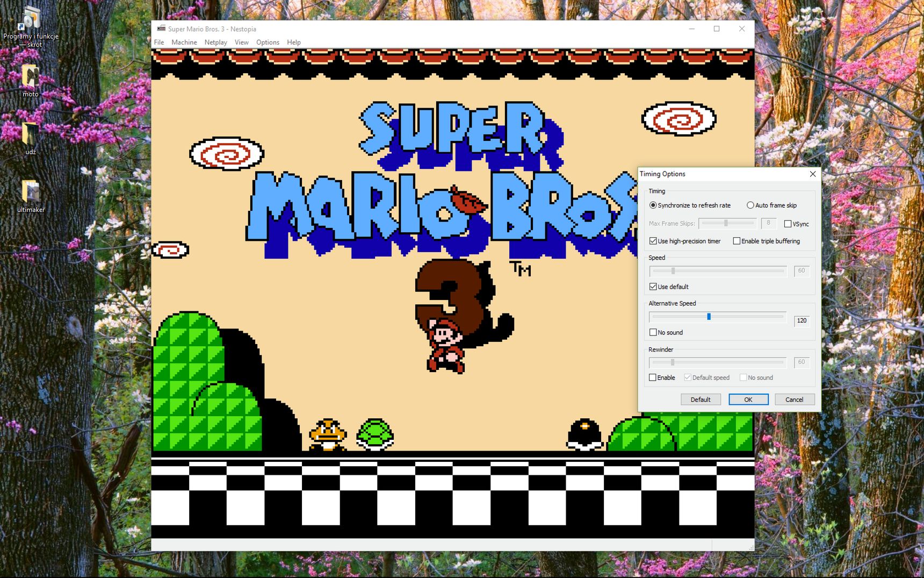Screen dimensions: 924x578
Task: Open the ultimaker desktop folder
Action: (x=31, y=196)
